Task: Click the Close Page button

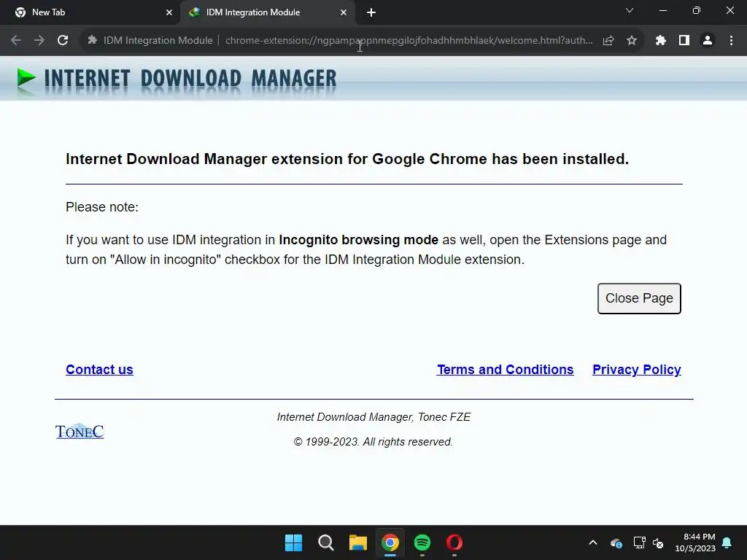Action: [x=639, y=298]
